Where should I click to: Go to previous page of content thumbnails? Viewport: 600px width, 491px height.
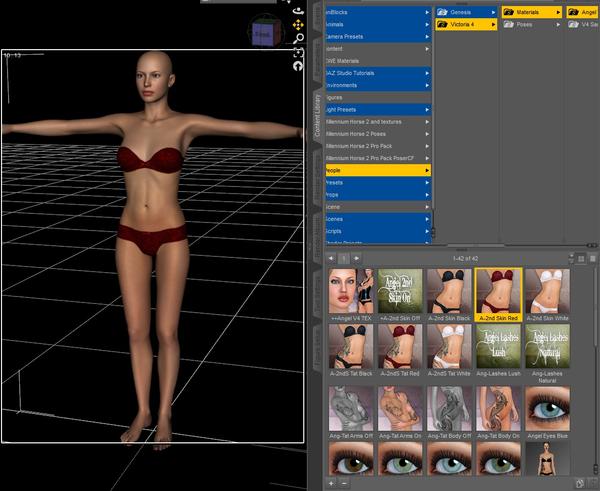click(331, 258)
